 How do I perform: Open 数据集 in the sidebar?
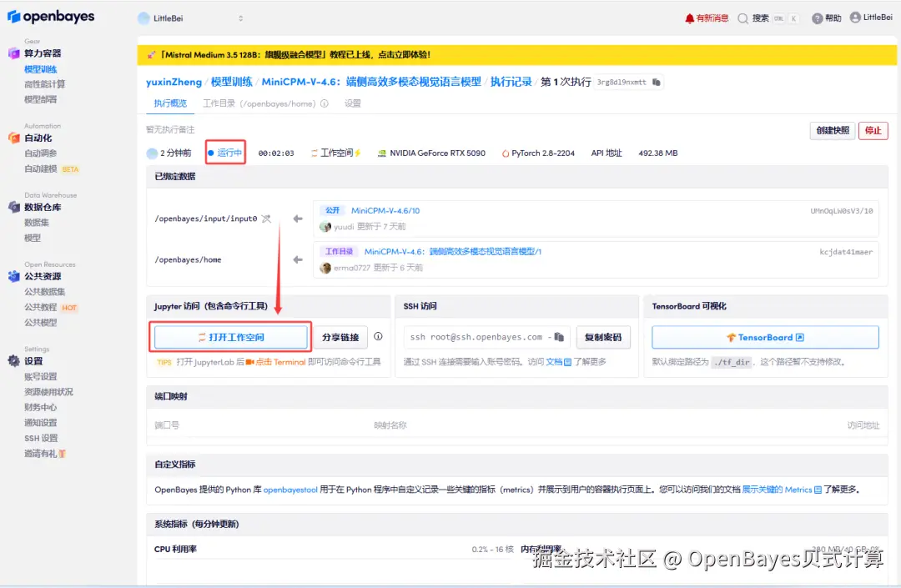(x=36, y=223)
